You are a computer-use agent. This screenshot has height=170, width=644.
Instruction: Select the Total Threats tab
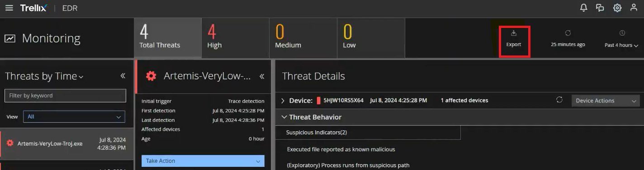[168, 38]
